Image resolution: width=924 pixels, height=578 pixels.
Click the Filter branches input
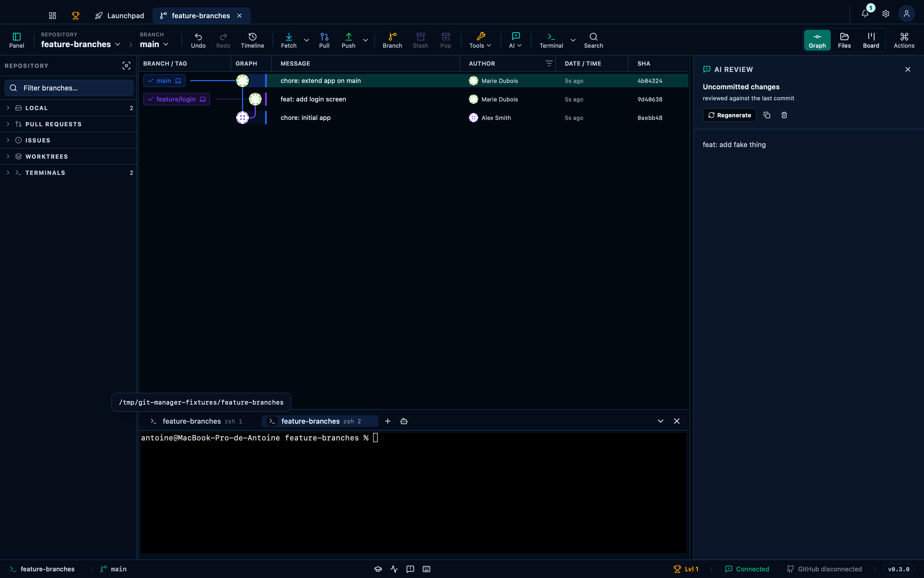click(x=69, y=88)
